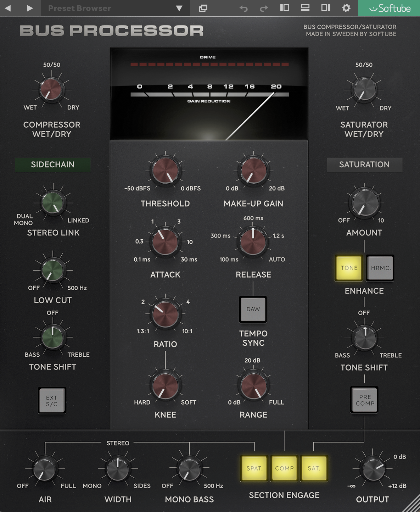Toggle the PRE COMP button
Screen dimensions: 420x512
click(x=364, y=400)
